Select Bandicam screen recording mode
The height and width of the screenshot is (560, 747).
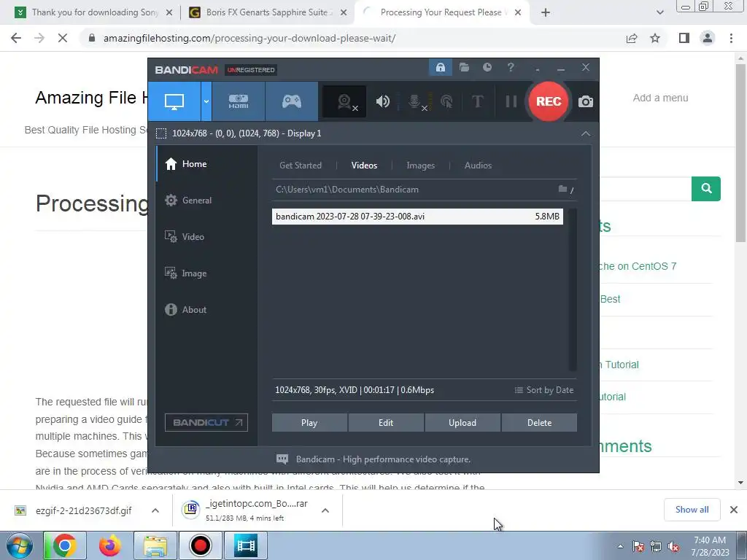point(174,101)
